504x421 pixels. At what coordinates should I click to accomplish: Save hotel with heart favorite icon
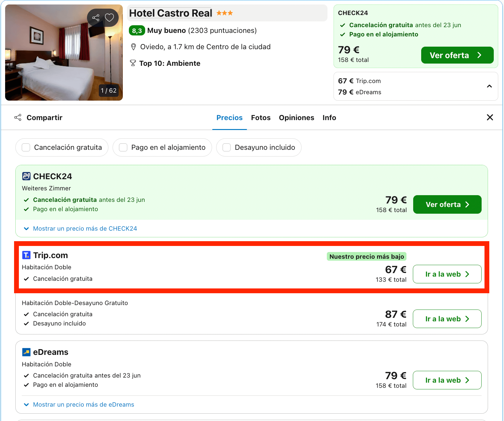coord(109,18)
